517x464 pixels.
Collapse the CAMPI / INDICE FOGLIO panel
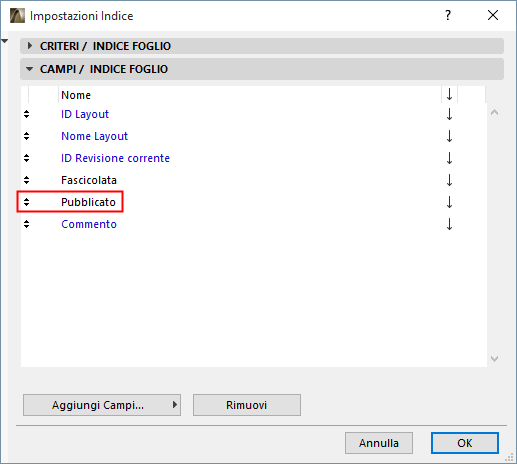click(262, 69)
